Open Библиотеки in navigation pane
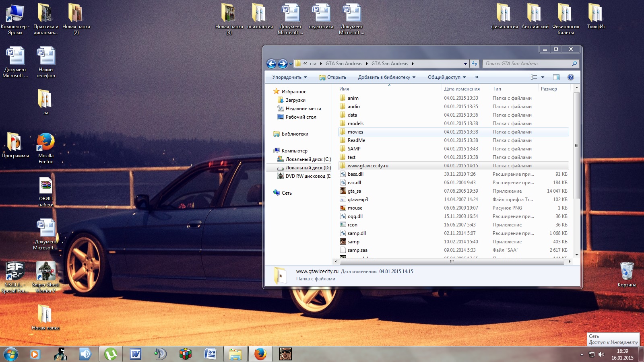644x362 pixels. pos(295,134)
